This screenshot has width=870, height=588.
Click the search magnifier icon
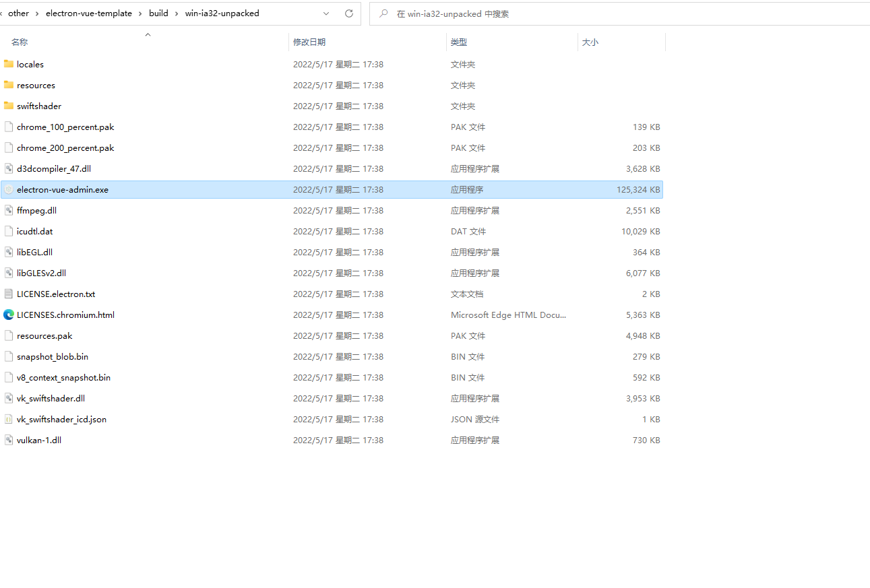(x=383, y=13)
